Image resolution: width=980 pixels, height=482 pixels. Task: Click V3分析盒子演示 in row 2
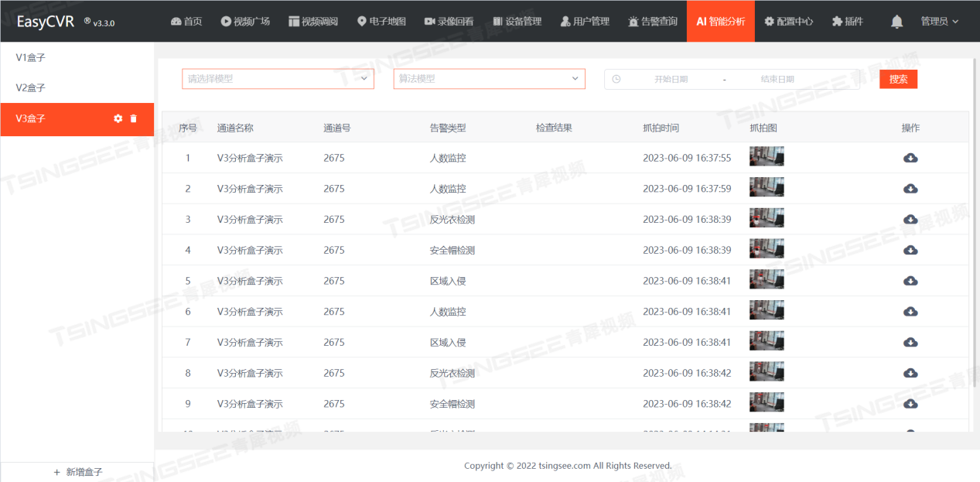pos(250,189)
